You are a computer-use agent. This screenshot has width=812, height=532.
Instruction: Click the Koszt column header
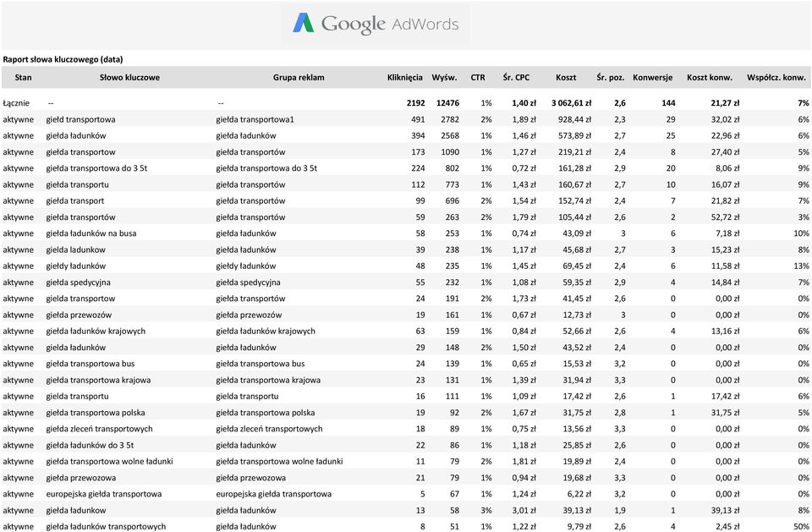click(x=566, y=78)
